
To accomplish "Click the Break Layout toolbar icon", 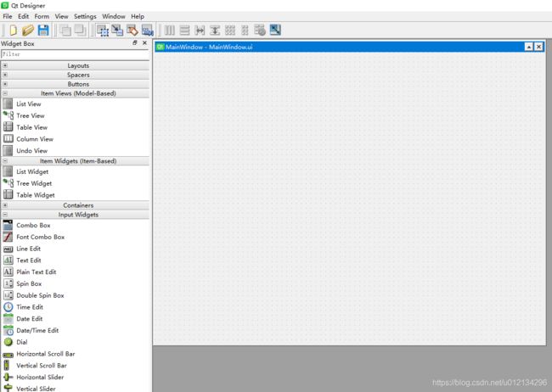I will 260,31.
